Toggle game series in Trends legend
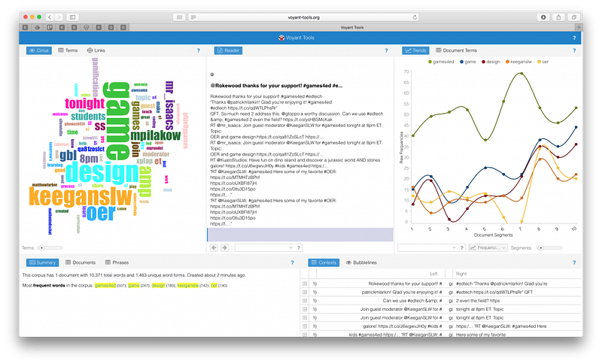This screenshot has height=364, width=602. coord(467,62)
